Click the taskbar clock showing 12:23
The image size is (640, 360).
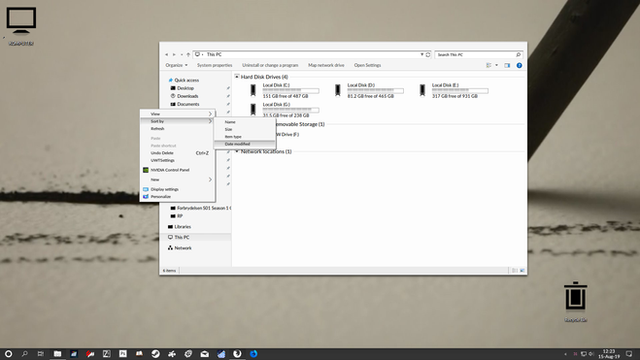[x=609, y=354]
